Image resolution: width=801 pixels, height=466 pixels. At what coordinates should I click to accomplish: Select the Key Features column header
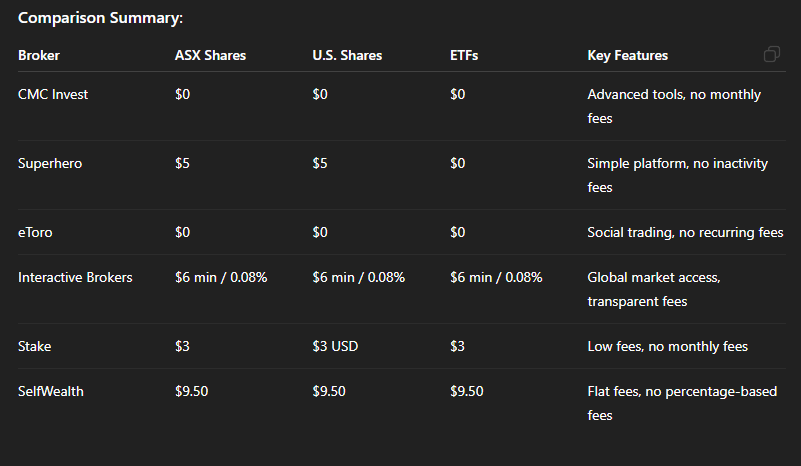pos(627,56)
